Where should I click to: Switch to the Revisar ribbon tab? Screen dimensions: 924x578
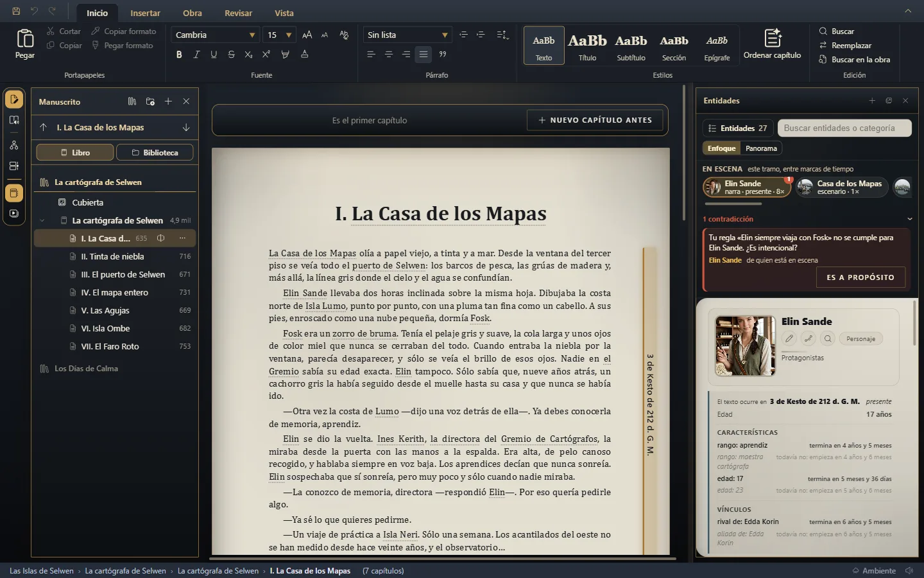pyautogui.click(x=237, y=13)
